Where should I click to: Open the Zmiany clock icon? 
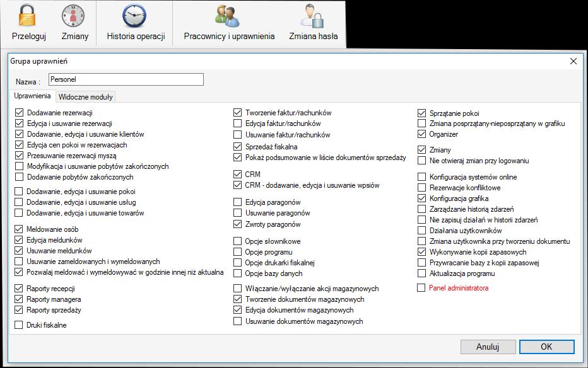pyautogui.click(x=73, y=16)
